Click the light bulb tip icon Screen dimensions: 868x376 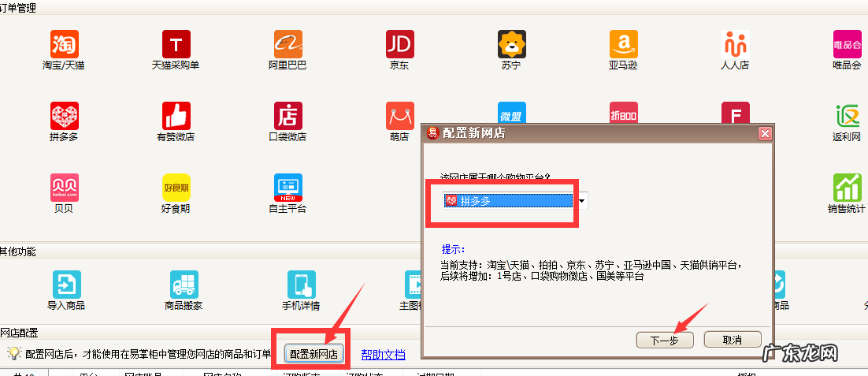pos(14,353)
